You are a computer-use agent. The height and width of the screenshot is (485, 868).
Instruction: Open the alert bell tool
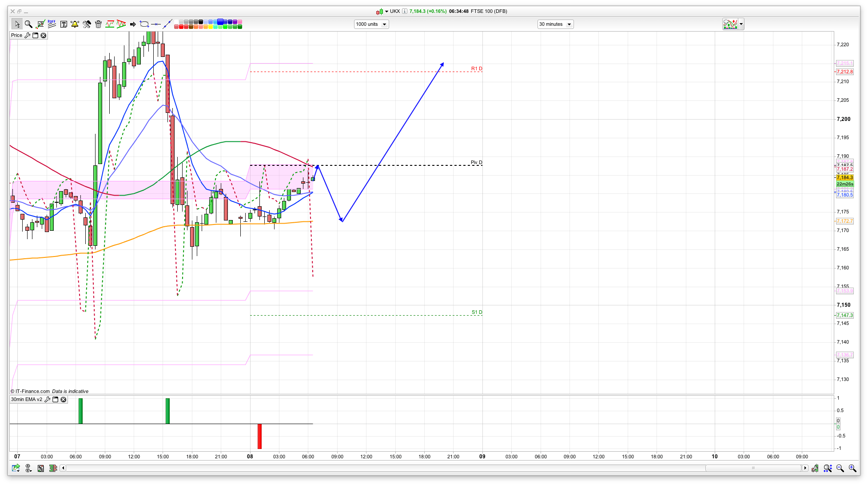75,24
